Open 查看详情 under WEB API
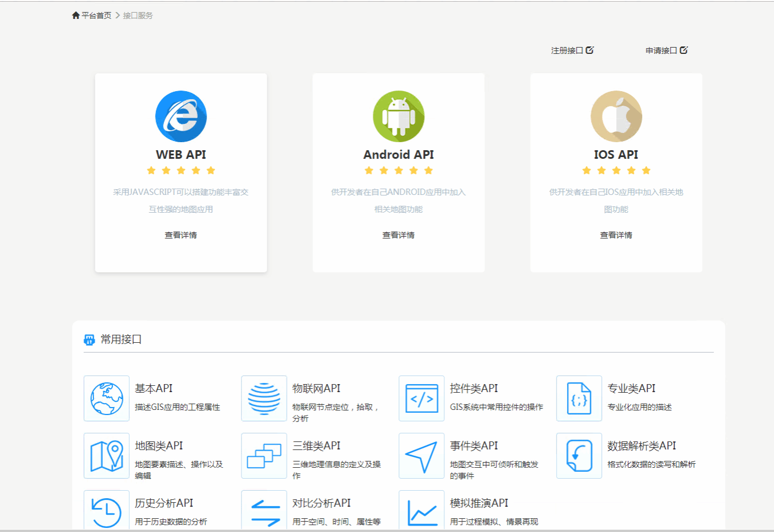Screen dimensions: 774x532 (x=181, y=235)
